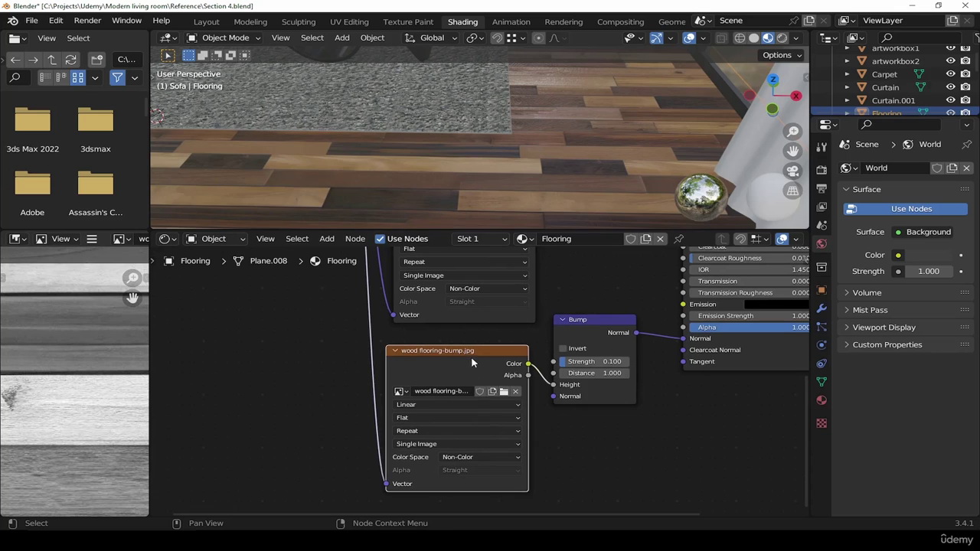980x551 pixels.
Task: Open the node editor Add menu
Action: tap(327, 239)
